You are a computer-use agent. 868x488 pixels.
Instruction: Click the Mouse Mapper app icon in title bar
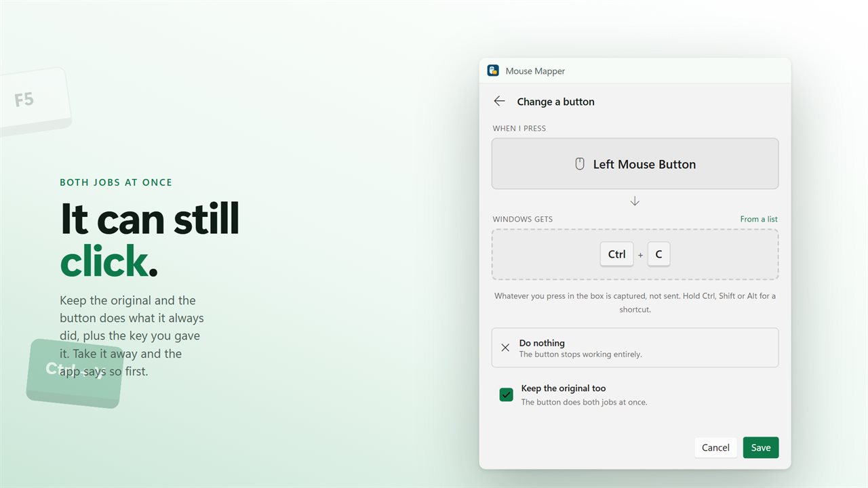click(493, 70)
